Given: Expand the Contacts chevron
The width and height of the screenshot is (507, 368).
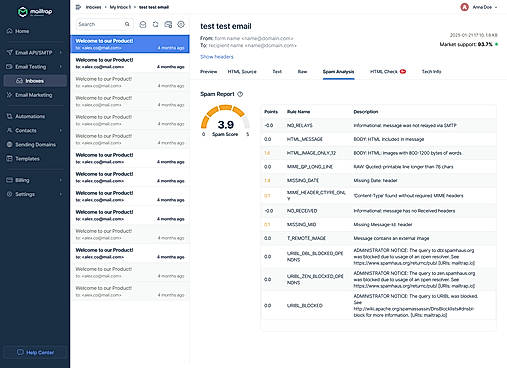Looking at the screenshot, I should tap(61, 130).
